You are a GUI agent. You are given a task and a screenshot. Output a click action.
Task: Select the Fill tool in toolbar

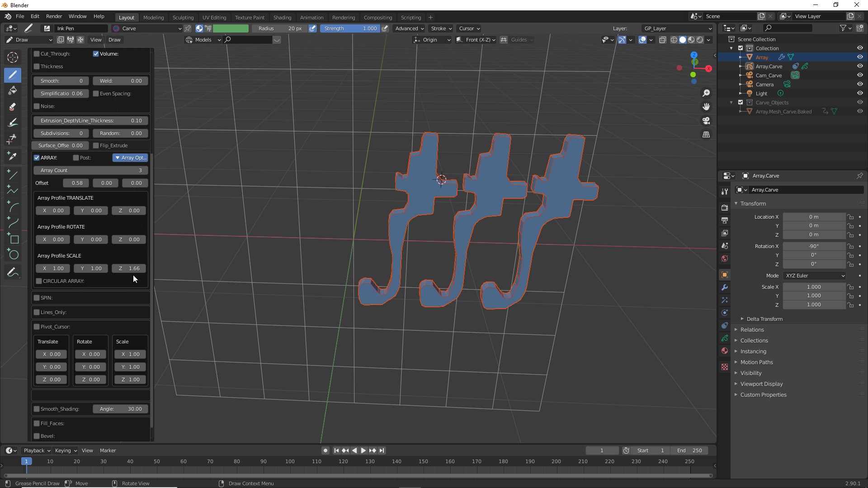13,90
